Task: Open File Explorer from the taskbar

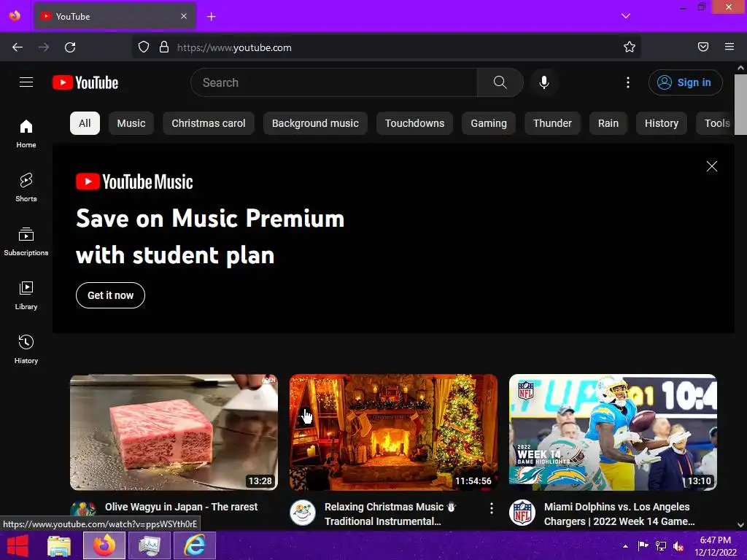Action: click(x=59, y=545)
